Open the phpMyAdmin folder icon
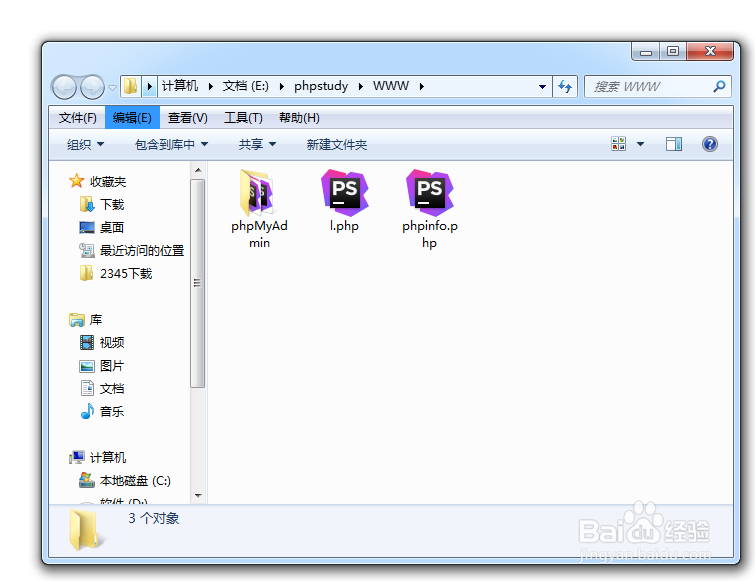This screenshot has width=755, height=581. point(257,192)
